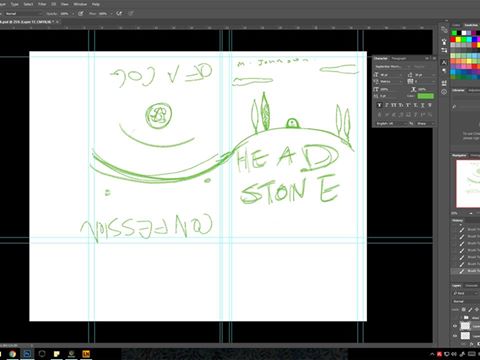
Task: Click pressure for opacity icon in options bar
Action: click(x=81, y=14)
